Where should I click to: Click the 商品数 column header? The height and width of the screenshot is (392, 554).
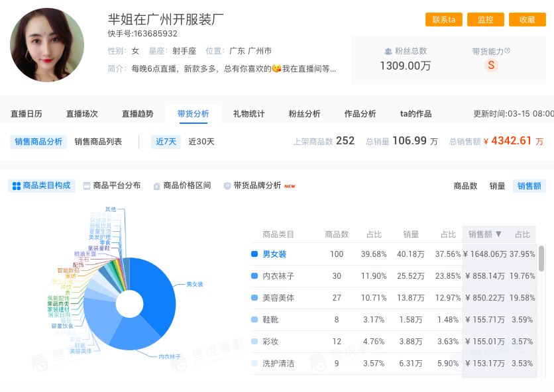[x=337, y=234]
